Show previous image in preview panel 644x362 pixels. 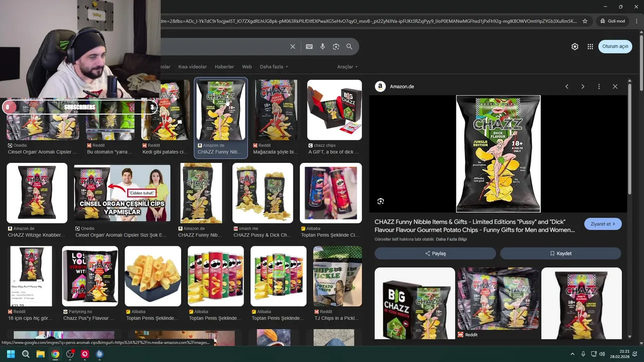point(567,86)
